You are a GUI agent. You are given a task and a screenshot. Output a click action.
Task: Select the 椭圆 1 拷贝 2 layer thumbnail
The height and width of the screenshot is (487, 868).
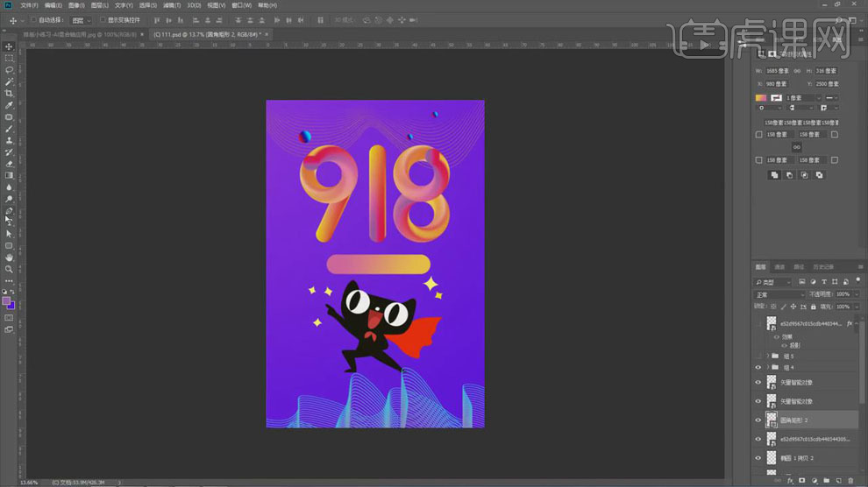772,458
